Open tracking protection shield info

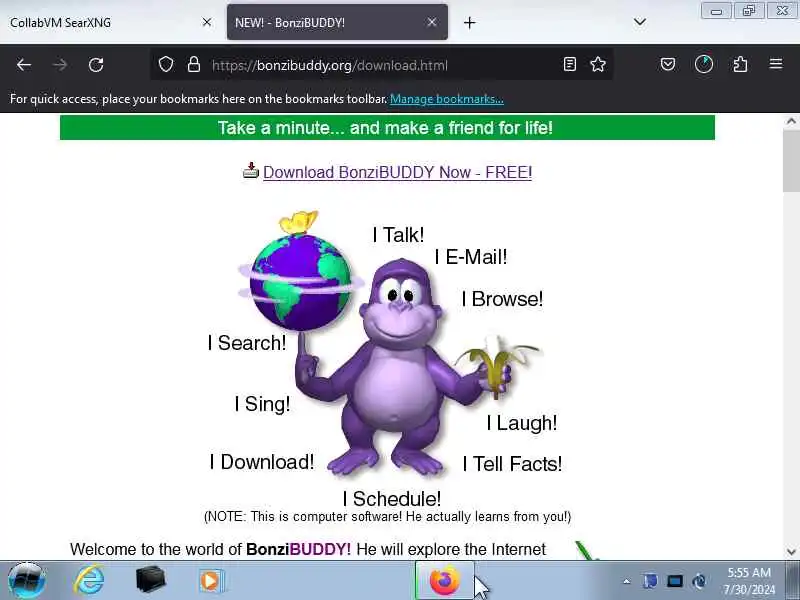(166, 64)
